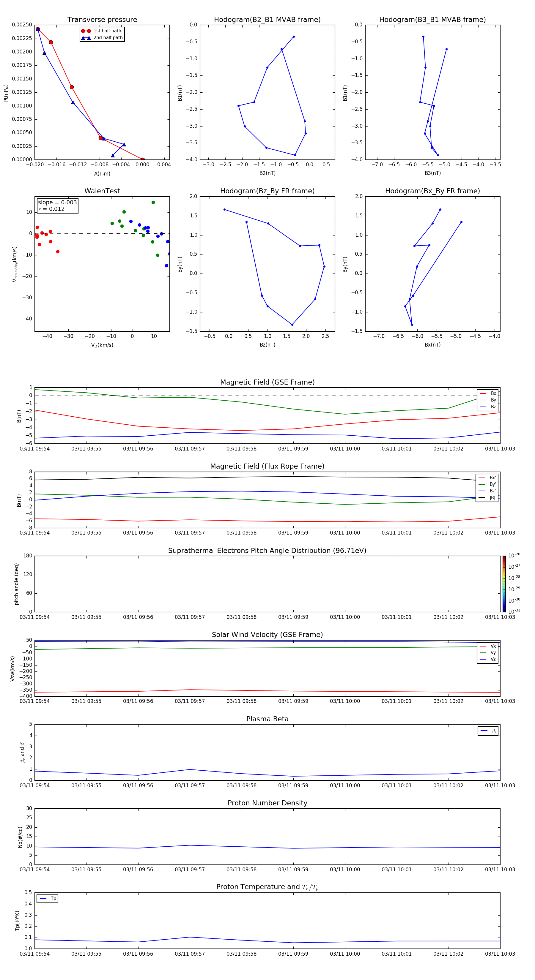Screen dimensions: 535x980
Task: Click the "pitch angle (deg)" y-axis label
Action: click(x=16, y=584)
